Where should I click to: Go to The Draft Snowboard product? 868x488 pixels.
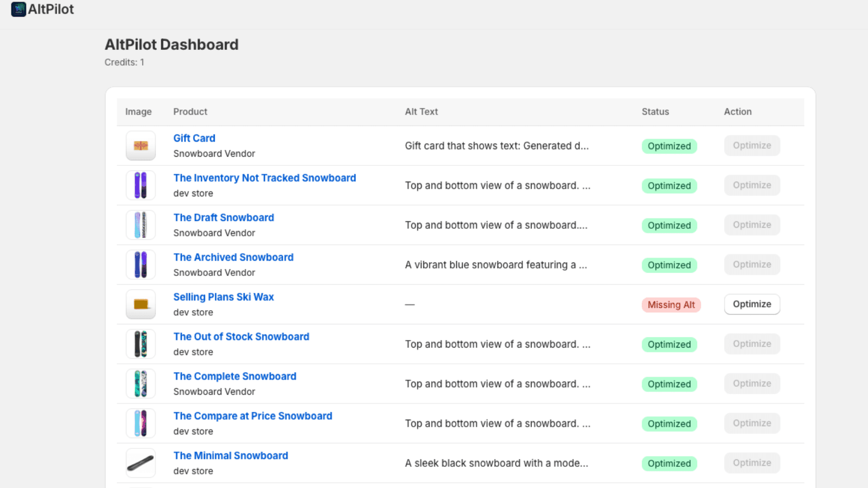coord(224,217)
